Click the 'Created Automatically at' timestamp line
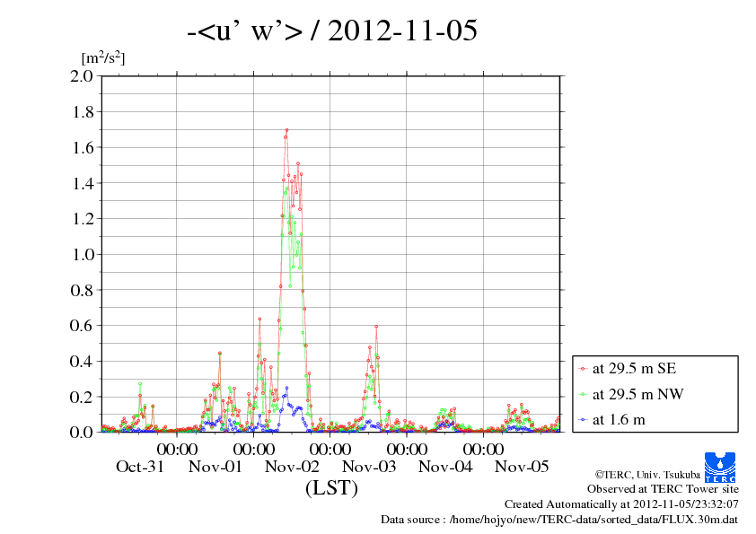The height and width of the screenshot is (534, 756). pyautogui.click(x=621, y=504)
